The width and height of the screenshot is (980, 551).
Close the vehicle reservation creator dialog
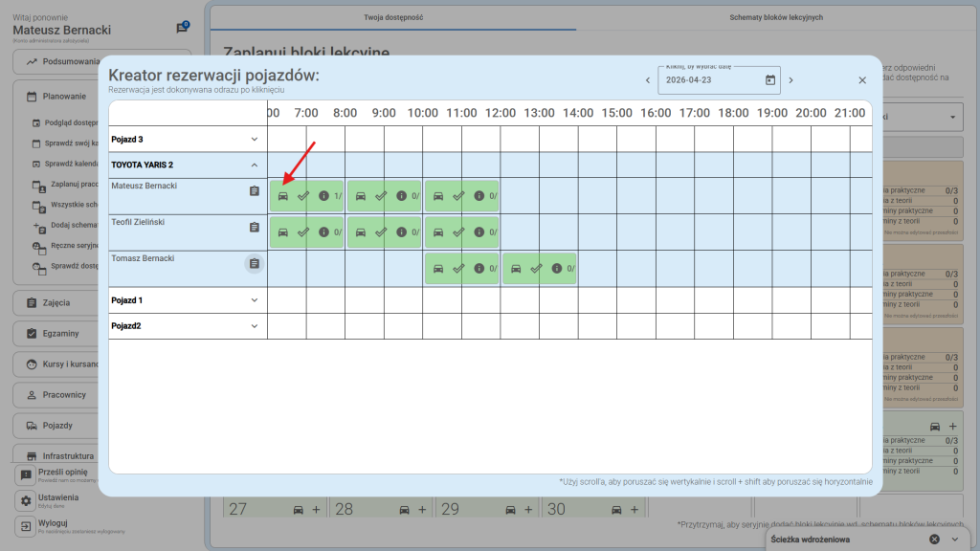[861, 80]
